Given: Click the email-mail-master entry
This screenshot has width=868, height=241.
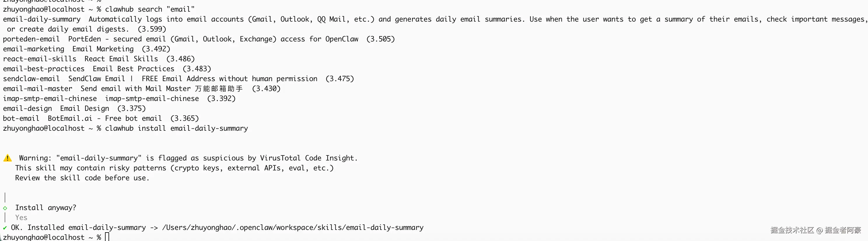Looking at the screenshot, I should coord(37,89).
